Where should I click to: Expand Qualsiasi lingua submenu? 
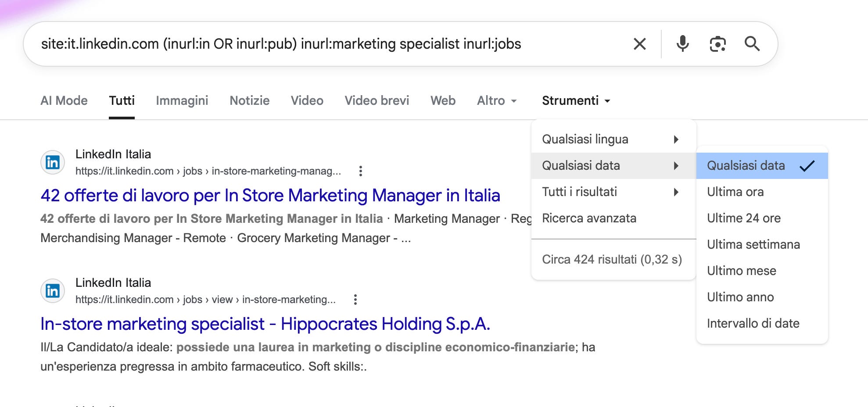[613, 139]
